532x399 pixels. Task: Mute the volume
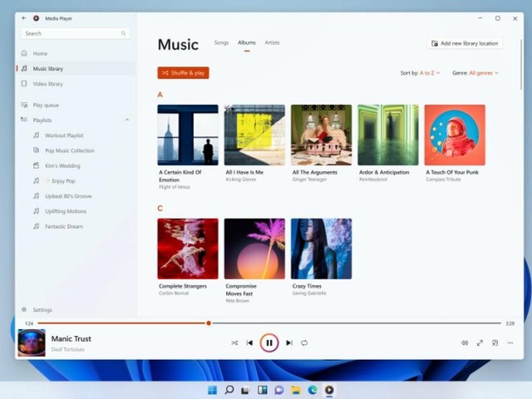click(465, 342)
